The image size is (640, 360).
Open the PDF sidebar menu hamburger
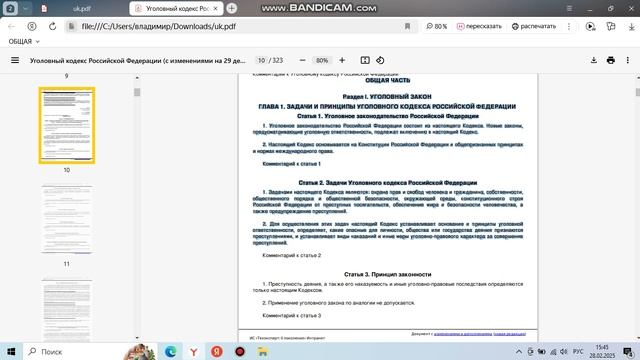click(15, 60)
